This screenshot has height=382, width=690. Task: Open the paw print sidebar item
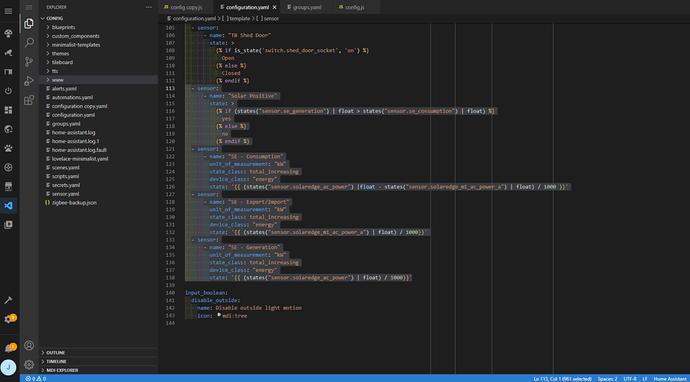[8, 148]
